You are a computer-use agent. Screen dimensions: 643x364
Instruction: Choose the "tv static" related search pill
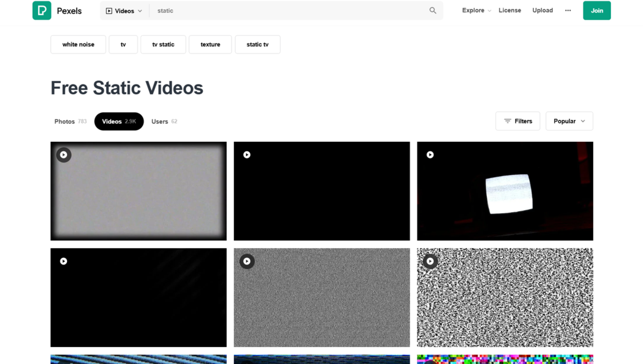(163, 44)
